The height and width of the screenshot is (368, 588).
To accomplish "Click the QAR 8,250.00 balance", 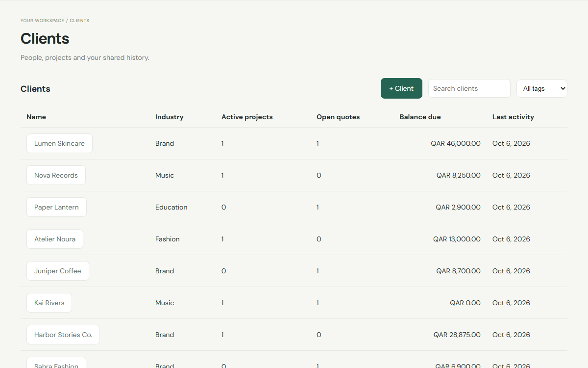I will [x=459, y=175].
